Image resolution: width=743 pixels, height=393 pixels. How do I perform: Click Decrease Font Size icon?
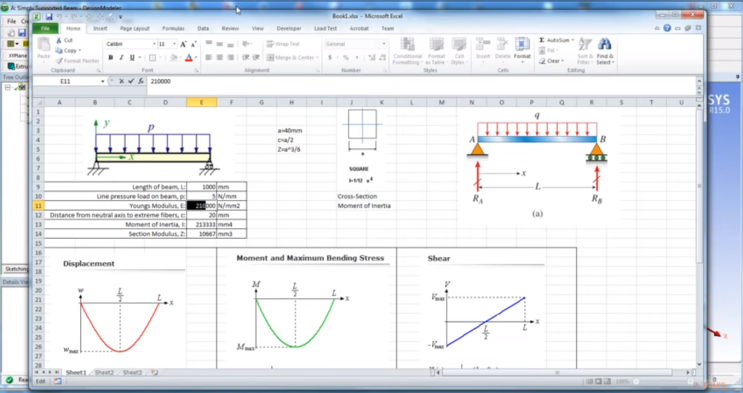(193, 44)
